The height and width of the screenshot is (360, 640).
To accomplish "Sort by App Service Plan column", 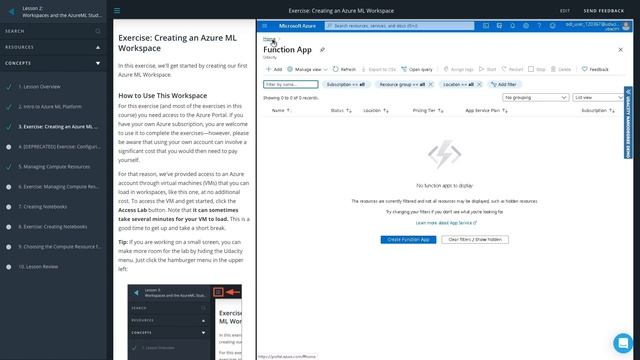I will tap(486, 111).
